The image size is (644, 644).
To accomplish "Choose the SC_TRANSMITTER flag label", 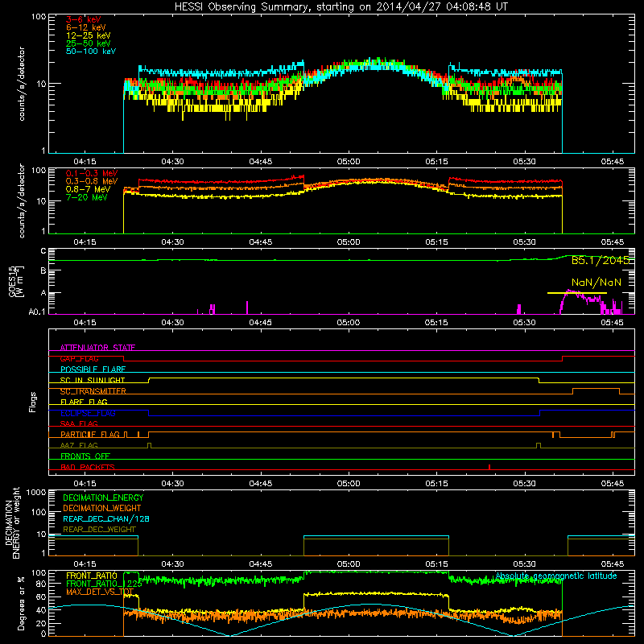I will pyautogui.click(x=93, y=391).
